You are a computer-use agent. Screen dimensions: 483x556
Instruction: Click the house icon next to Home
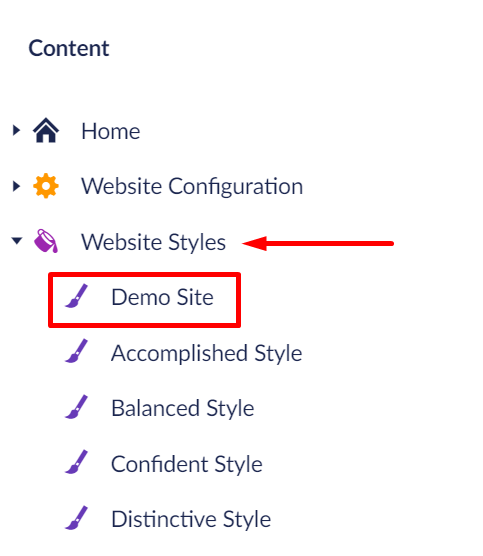[46, 130]
